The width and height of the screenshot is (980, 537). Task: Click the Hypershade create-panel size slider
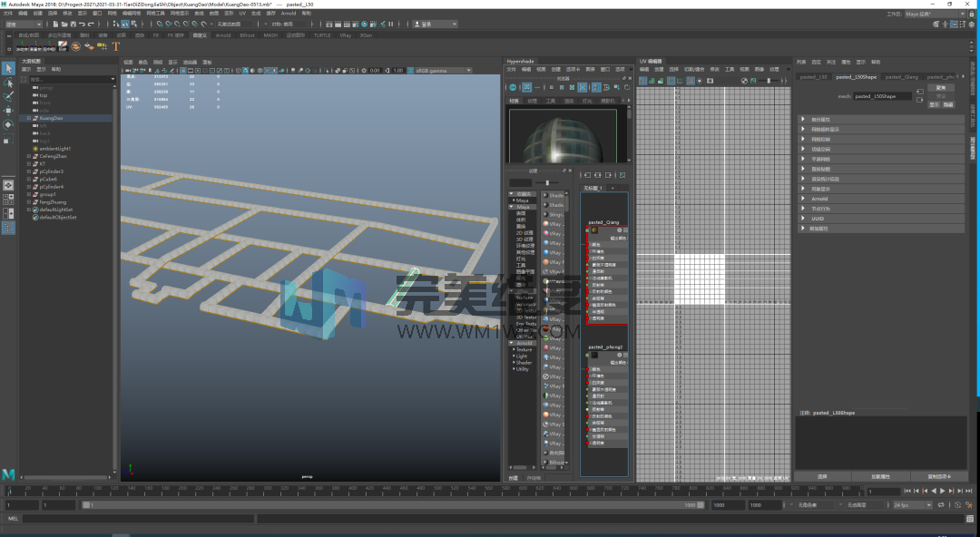(x=547, y=182)
